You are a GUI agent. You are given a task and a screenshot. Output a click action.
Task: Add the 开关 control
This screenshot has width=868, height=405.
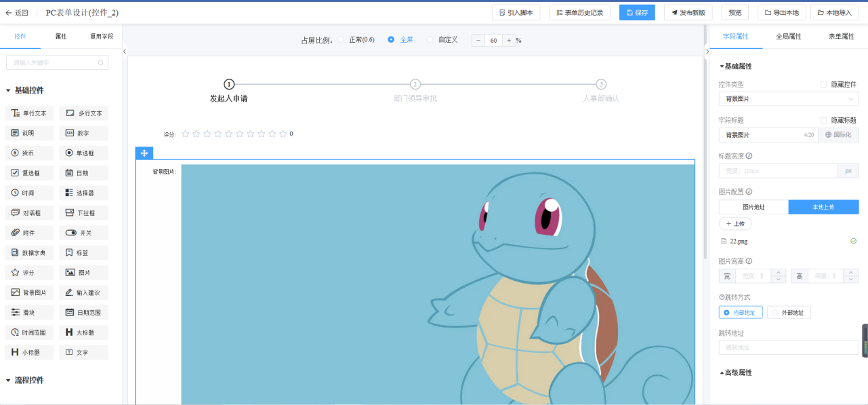point(83,233)
